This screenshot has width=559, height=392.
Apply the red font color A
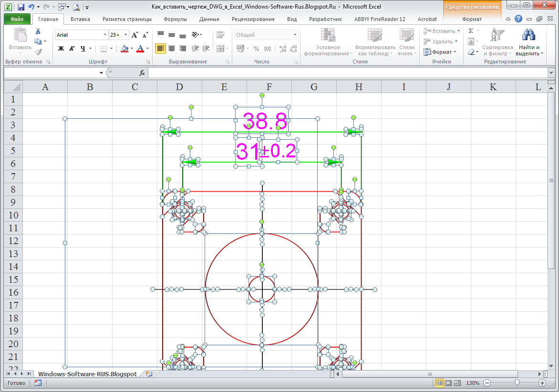coord(140,49)
